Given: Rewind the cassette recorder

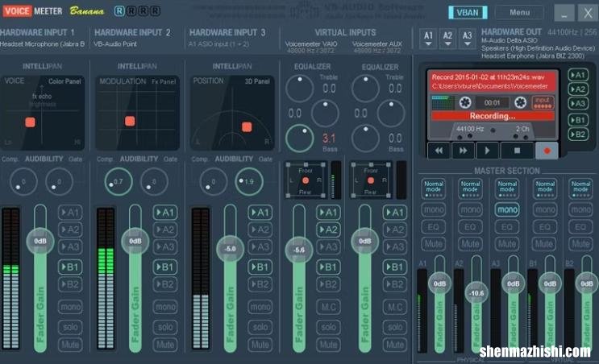Looking at the screenshot, I should (x=439, y=151).
